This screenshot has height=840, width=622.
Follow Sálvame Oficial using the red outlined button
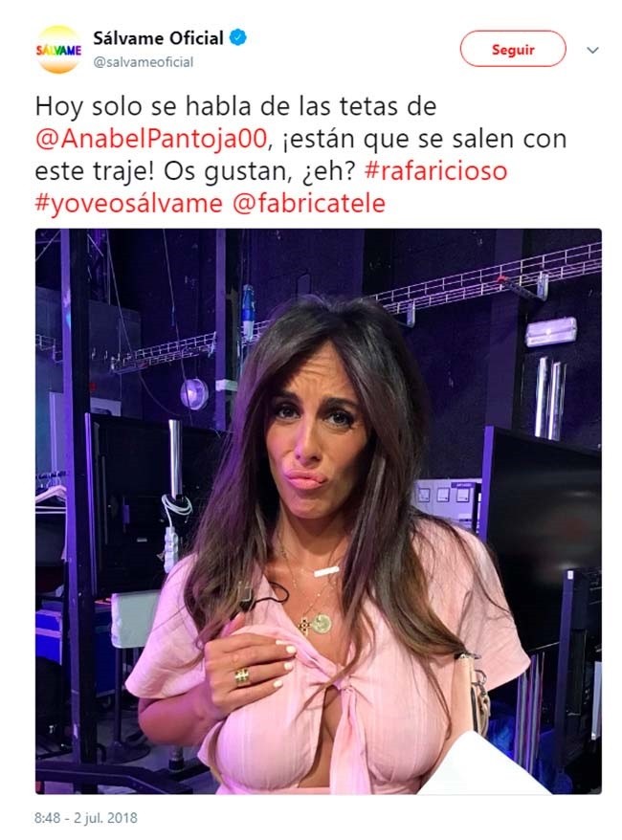coord(513,49)
